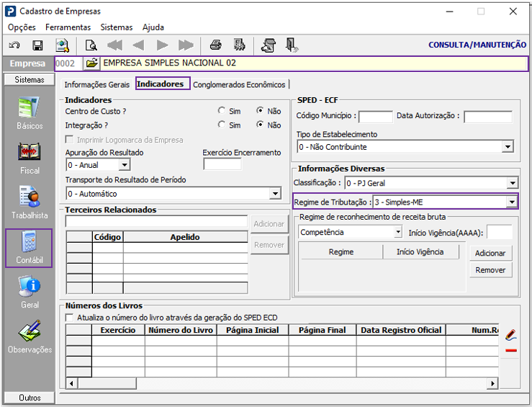This screenshot has width=532, height=407.
Task: Click the undo arrow toolbar icon
Action: (x=14, y=45)
